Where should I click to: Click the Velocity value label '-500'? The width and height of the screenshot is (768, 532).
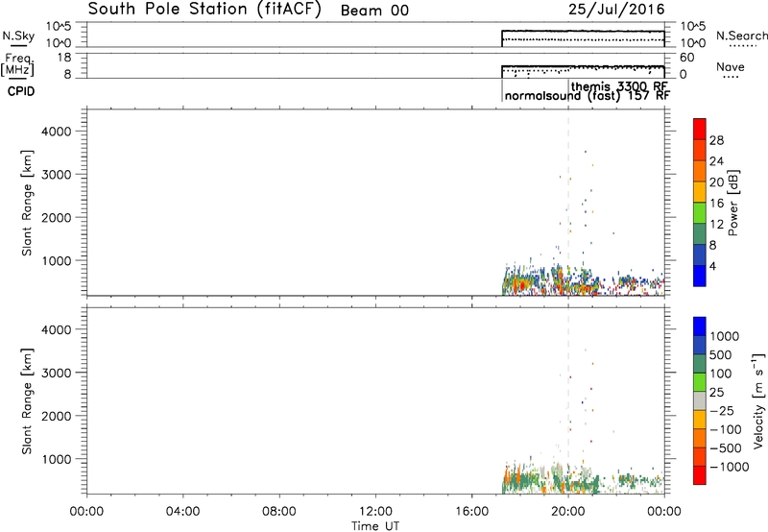pyautogui.click(x=726, y=447)
